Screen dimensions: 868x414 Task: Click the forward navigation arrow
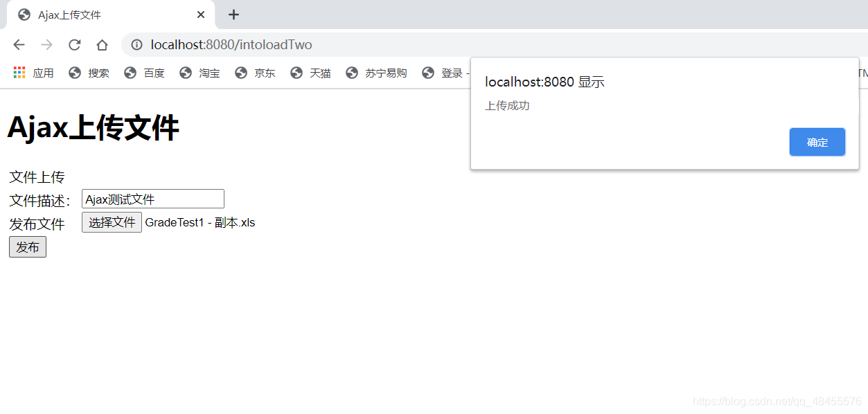(x=46, y=45)
